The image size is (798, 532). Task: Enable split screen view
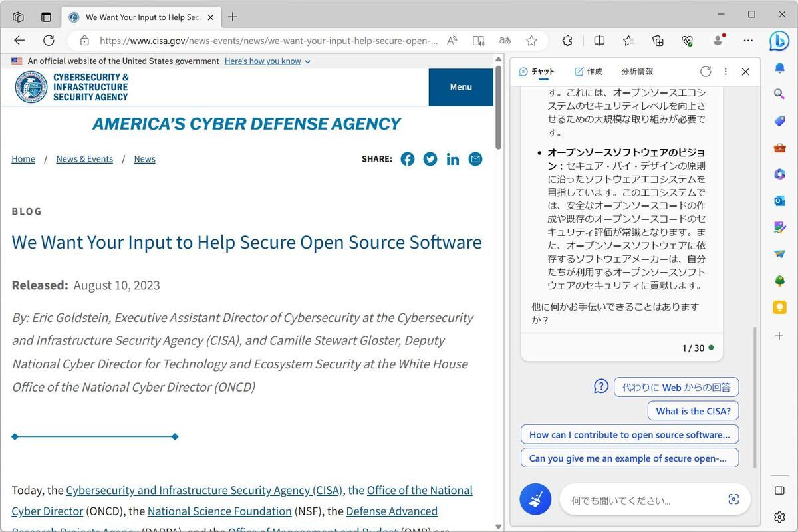tap(599, 41)
